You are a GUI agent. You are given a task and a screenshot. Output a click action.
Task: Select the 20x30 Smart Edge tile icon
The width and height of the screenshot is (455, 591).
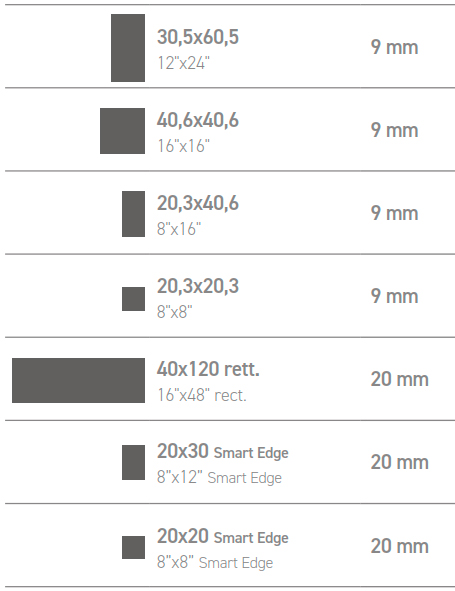pyautogui.click(x=133, y=462)
